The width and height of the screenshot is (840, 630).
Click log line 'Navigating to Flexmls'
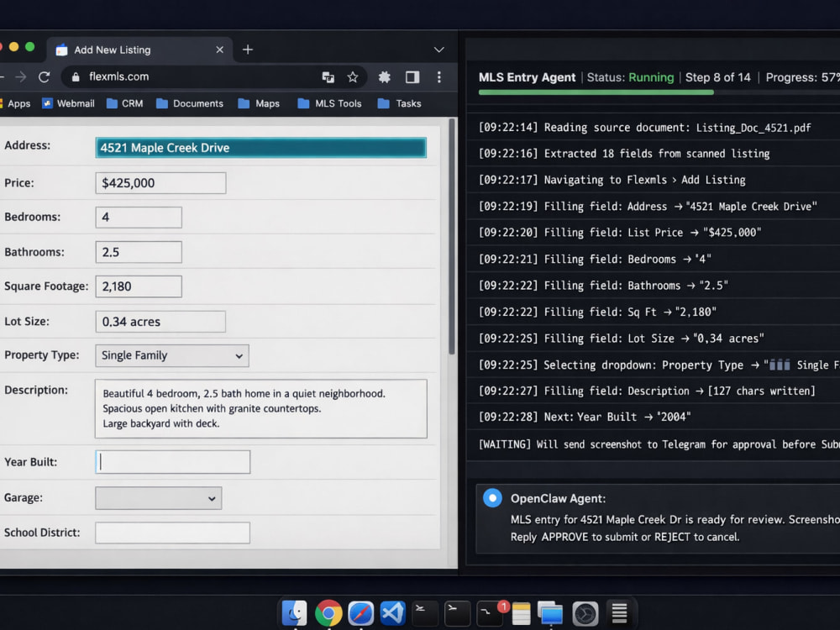(x=612, y=180)
